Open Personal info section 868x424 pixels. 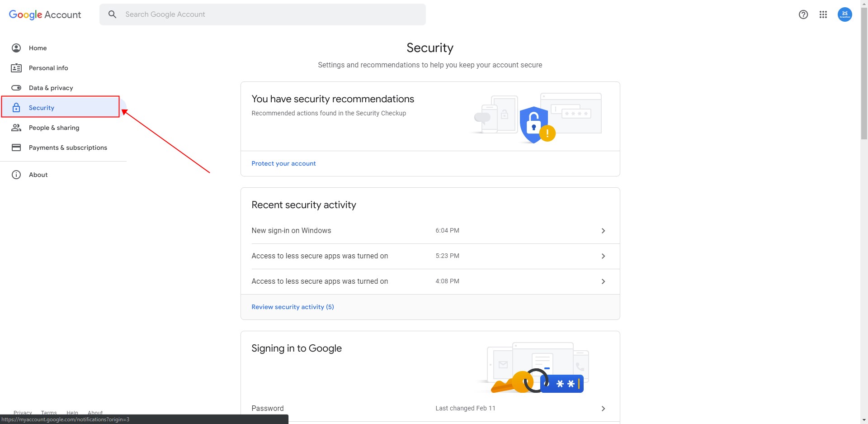tap(48, 68)
